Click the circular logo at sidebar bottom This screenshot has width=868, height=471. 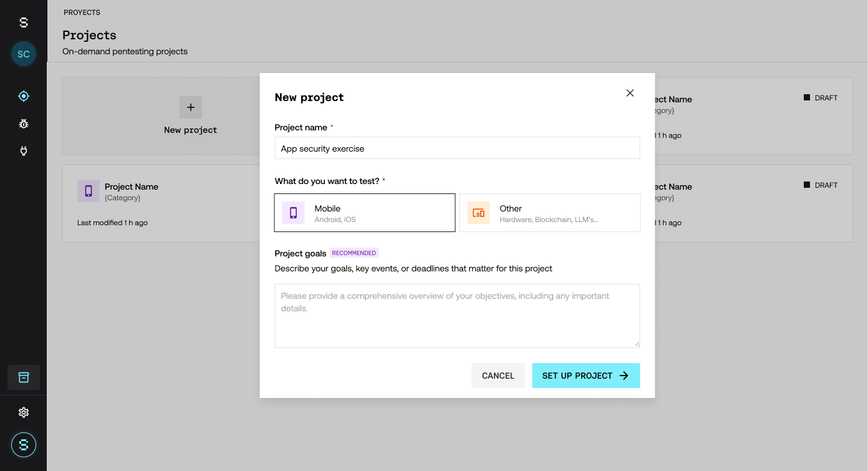click(24, 445)
